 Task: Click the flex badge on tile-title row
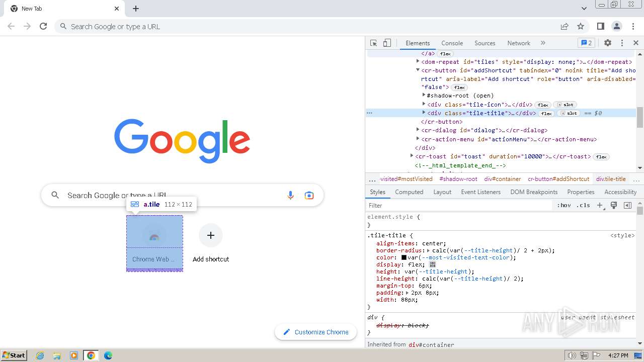546,114
